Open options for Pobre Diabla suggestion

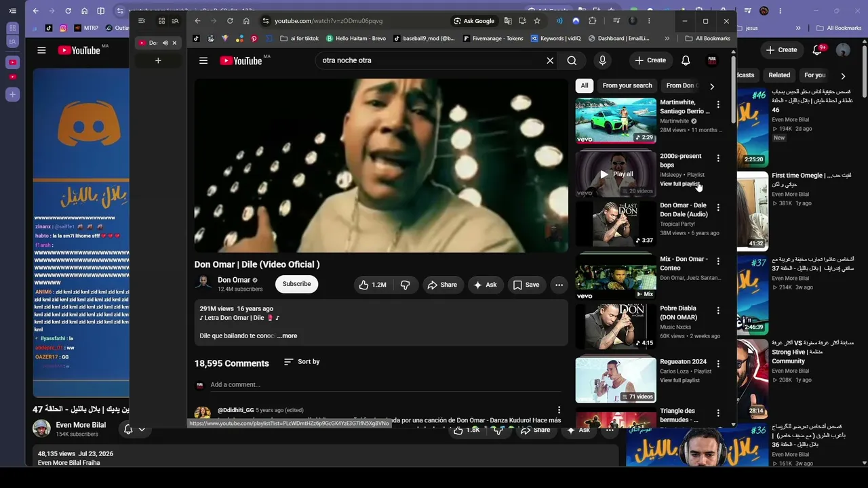(718, 310)
